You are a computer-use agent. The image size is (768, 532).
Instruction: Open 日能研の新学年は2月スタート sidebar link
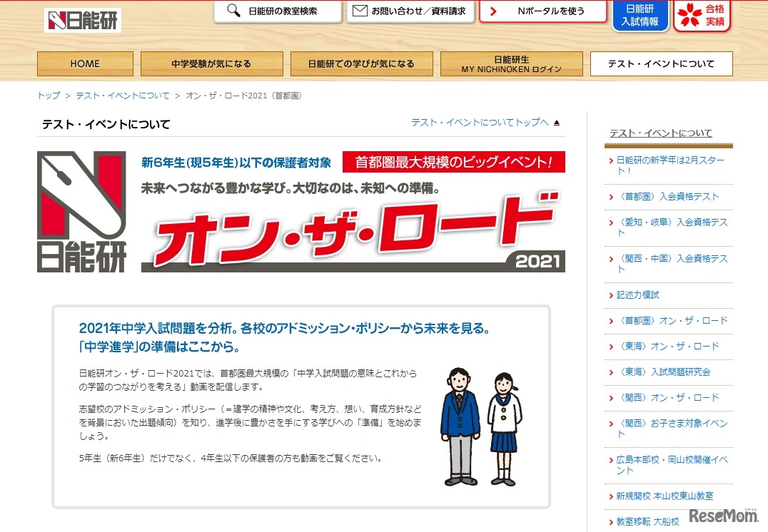(x=670, y=165)
